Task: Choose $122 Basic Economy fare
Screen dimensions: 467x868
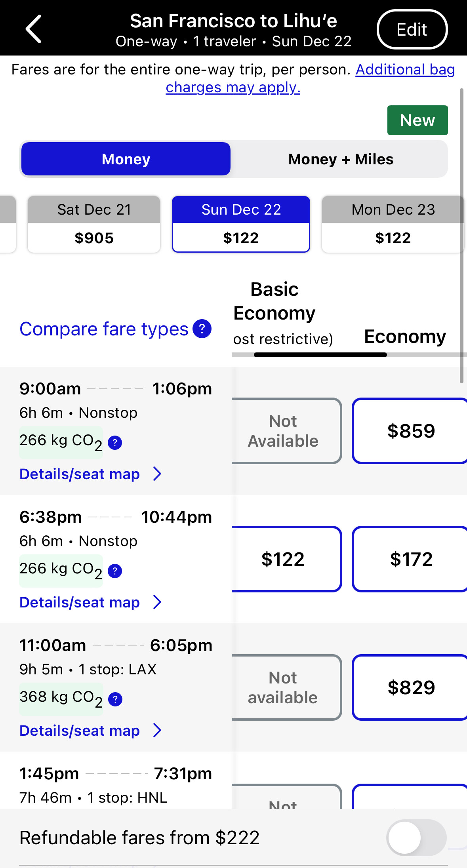Action: pyautogui.click(x=283, y=559)
